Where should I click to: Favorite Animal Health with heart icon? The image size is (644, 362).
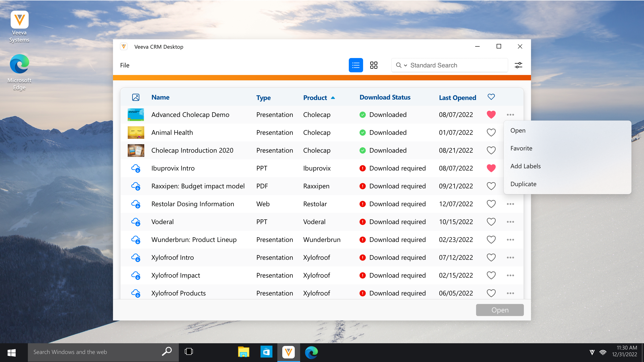click(491, 132)
